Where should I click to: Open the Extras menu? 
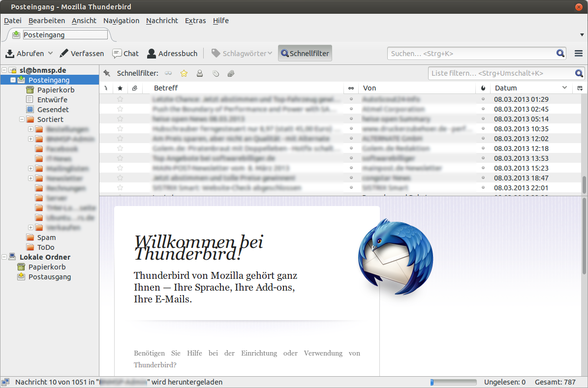(x=195, y=21)
